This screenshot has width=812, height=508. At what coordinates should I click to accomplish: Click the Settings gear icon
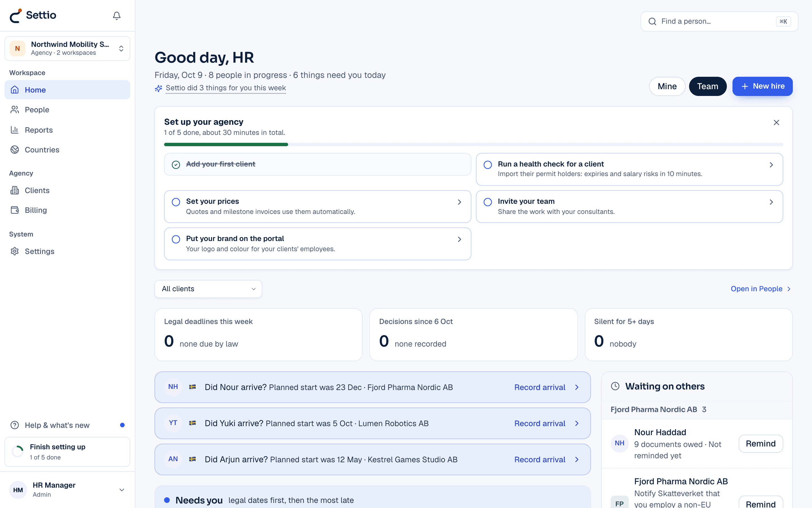[14, 251]
